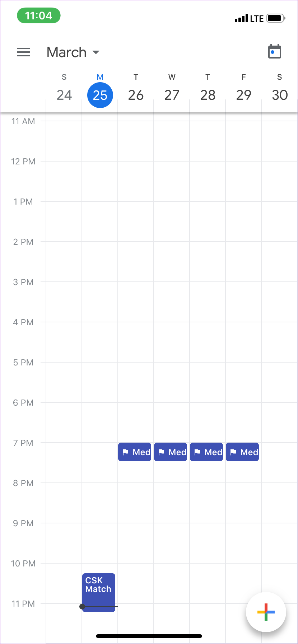
Task: Tap the jump-to-today calendar icon
Action: (x=275, y=52)
